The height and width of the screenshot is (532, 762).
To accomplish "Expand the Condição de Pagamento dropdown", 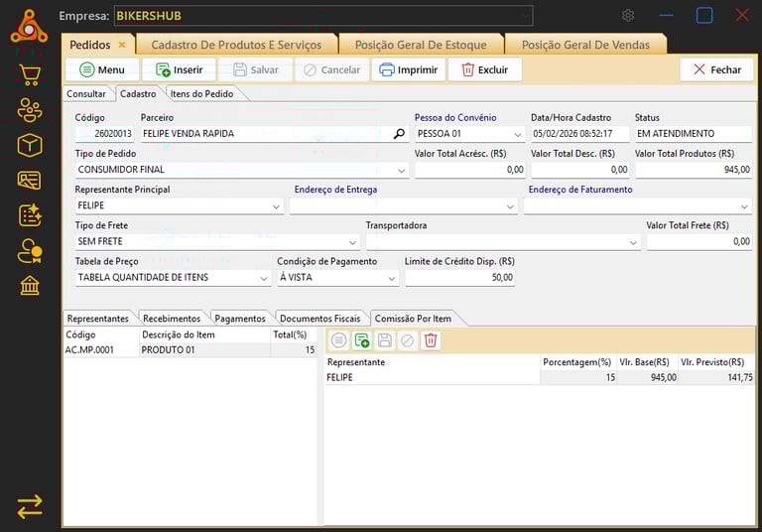I will (x=392, y=278).
